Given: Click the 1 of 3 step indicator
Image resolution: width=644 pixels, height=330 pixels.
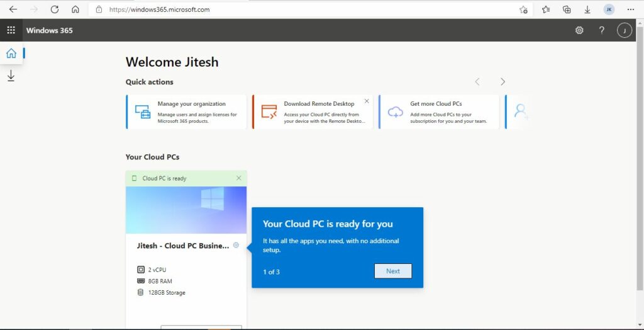Looking at the screenshot, I should pyautogui.click(x=272, y=272).
